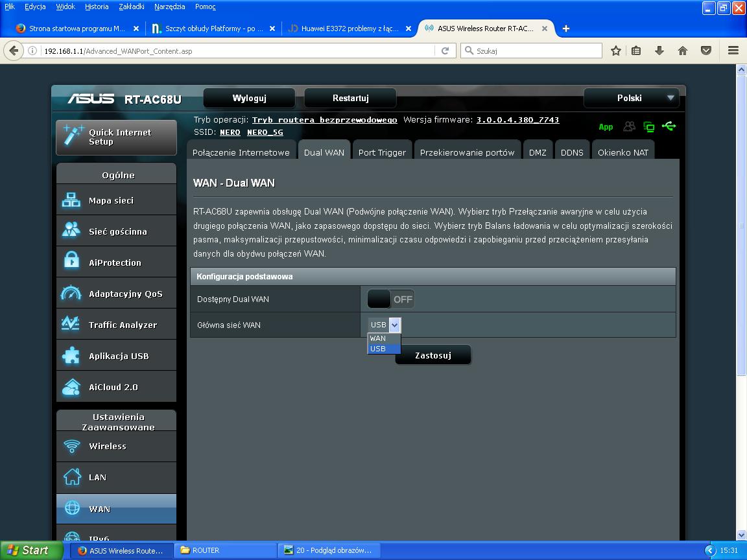Screen dimensions: 747x560
Task: Expand the Główna sieć WAN dropdown
Action: [x=385, y=325]
